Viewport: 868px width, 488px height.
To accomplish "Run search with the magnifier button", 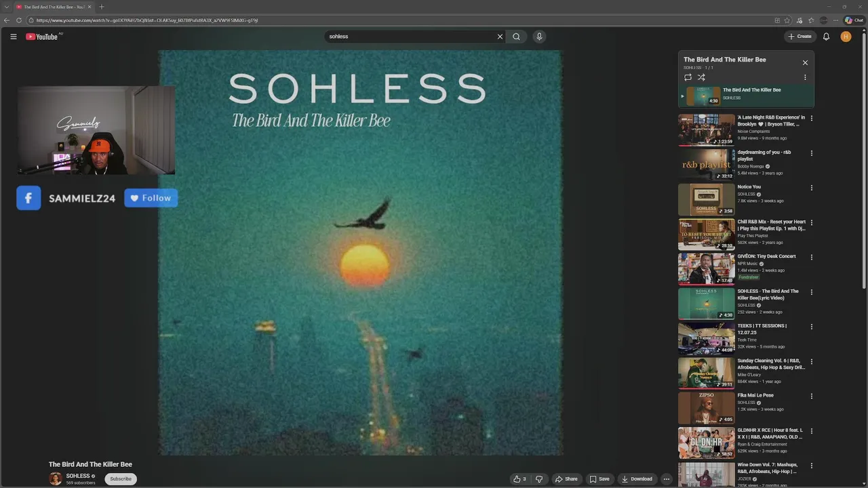I will click(517, 37).
